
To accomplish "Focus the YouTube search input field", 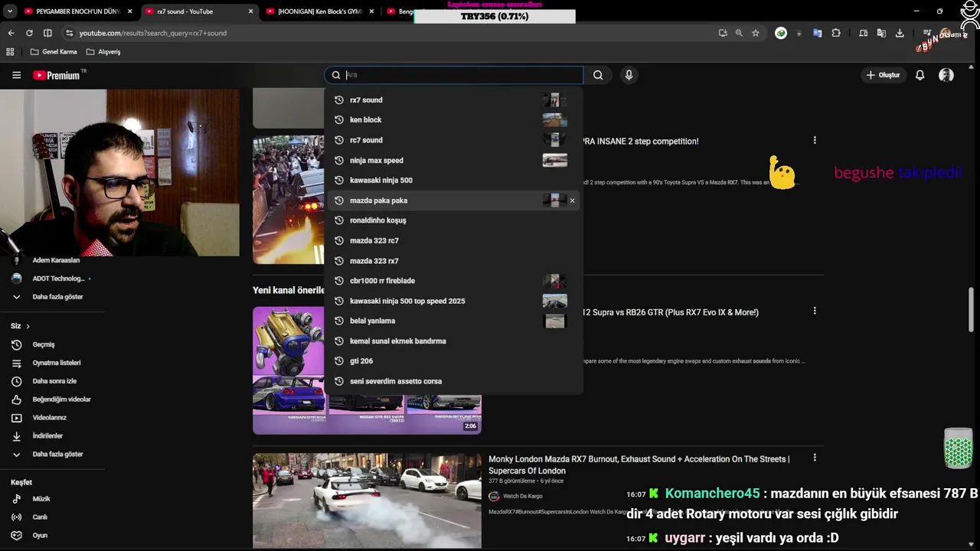I will [453, 75].
